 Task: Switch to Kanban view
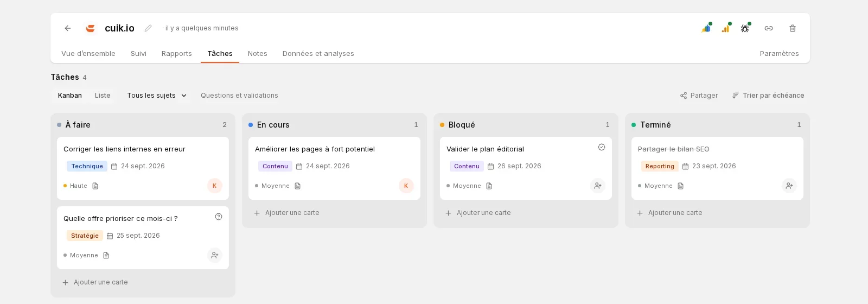pos(70,96)
